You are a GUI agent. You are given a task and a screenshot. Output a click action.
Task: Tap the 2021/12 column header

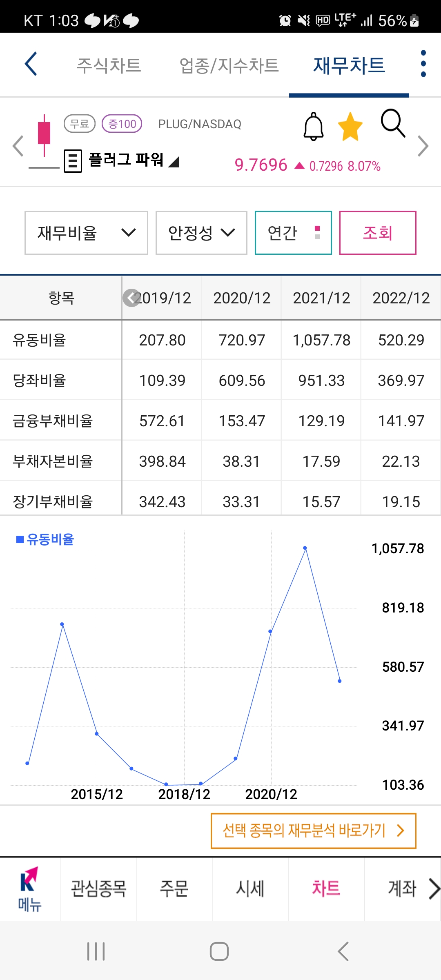(321, 298)
